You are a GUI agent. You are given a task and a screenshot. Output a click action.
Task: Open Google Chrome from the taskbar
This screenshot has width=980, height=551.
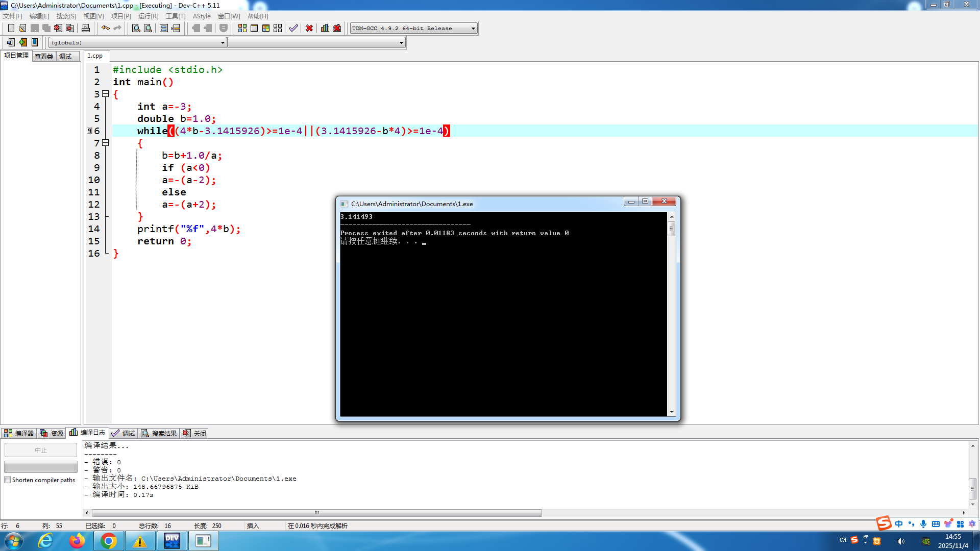pos(108,541)
